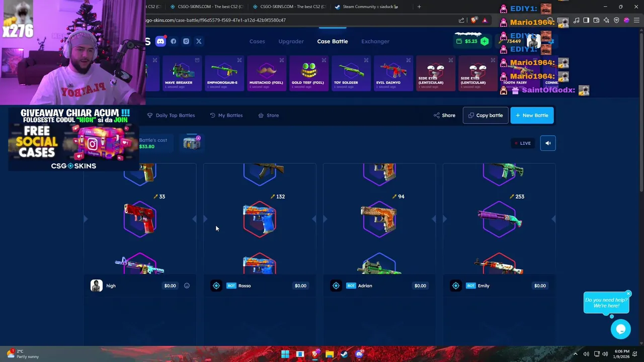Open the Windows Start menu

click(285, 354)
